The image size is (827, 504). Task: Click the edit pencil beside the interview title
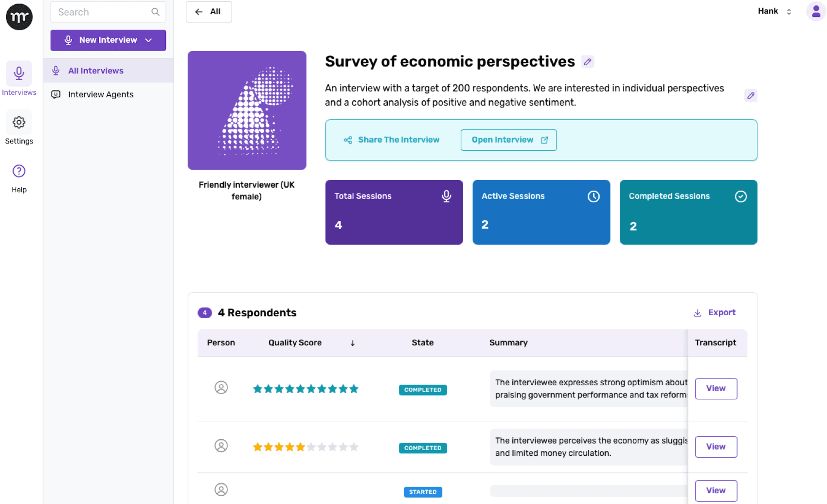[x=588, y=62]
